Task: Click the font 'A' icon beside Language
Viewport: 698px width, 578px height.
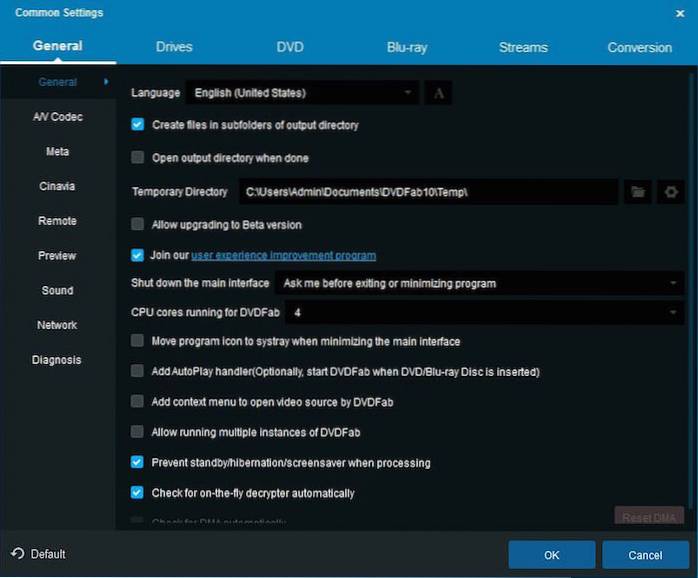Action: point(439,93)
